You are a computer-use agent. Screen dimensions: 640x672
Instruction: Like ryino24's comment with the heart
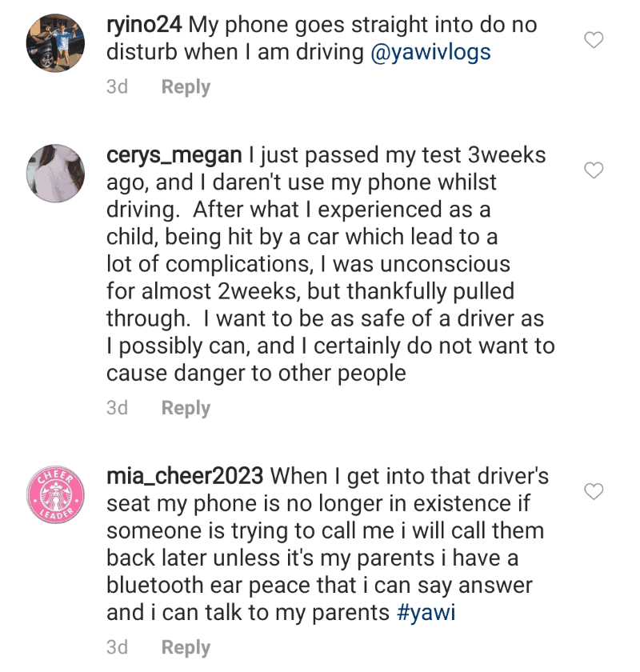pyautogui.click(x=594, y=40)
